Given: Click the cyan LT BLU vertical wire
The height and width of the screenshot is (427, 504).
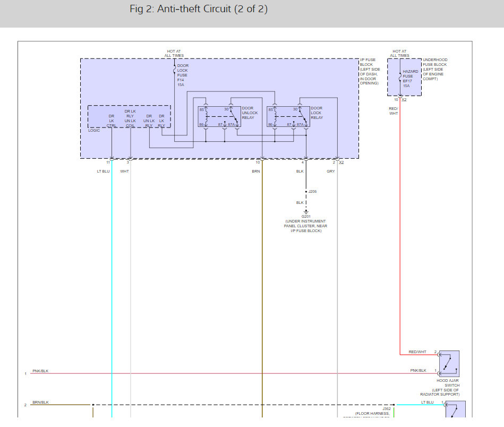Looking at the screenshot, I should [x=112, y=289].
